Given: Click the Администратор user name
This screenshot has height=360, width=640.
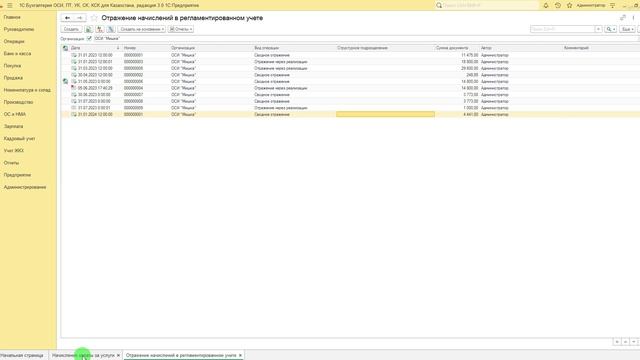Looking at the screenshot, I should pos(591,5).
